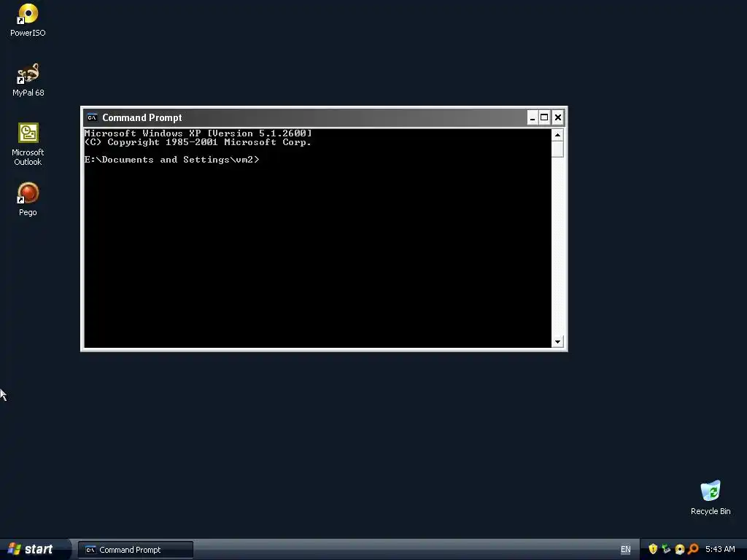The width and height of the screenshot is (747, 560).
Task: Select the MyPal 68 desktop icon
Action: [28, 79]
